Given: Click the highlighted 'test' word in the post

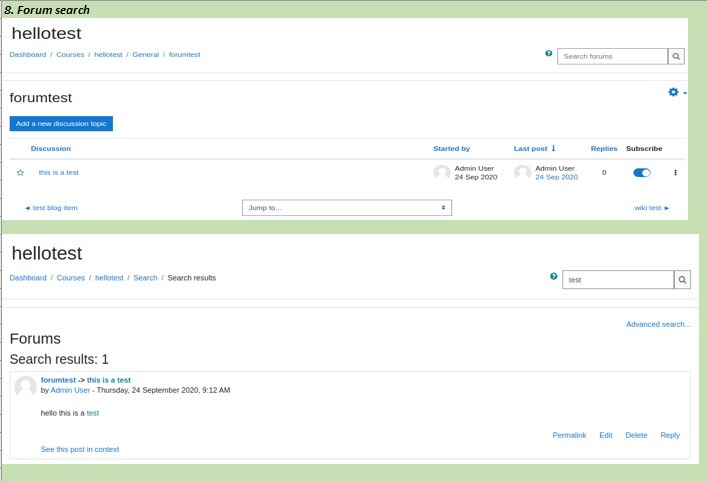Looking at the screenshot, I should point(93,413).
